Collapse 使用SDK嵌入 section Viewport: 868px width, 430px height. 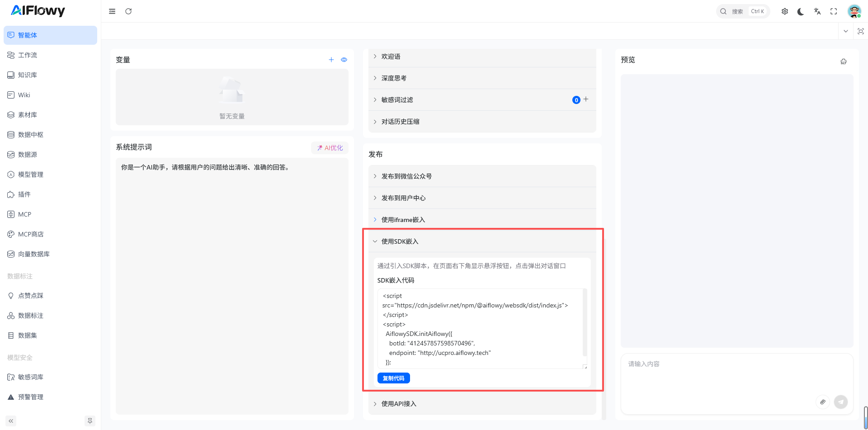coord(482,241)
